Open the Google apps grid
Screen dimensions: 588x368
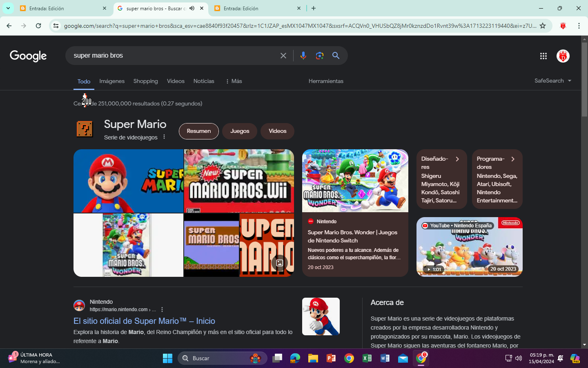coord(543,56)
